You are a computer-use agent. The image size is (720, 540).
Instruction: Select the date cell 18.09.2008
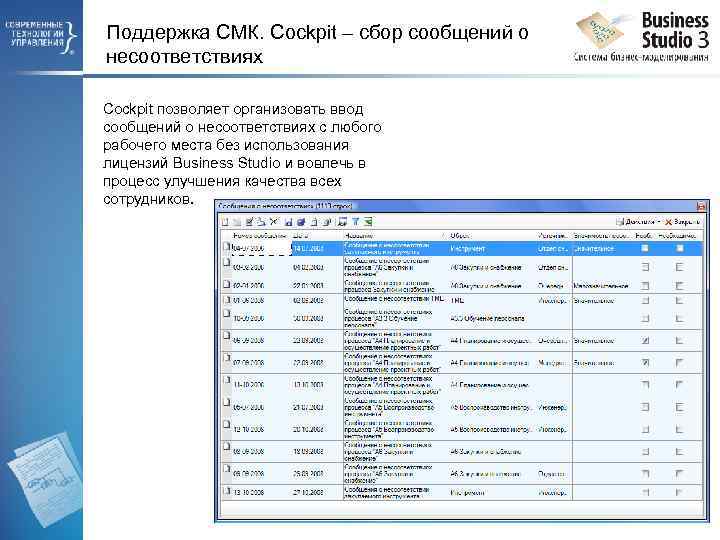click(x=308, y=452)
